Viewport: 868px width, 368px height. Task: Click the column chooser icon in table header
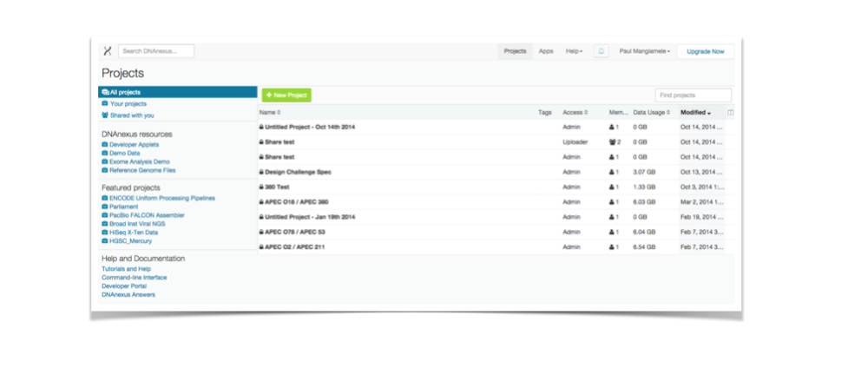(730, 112)
